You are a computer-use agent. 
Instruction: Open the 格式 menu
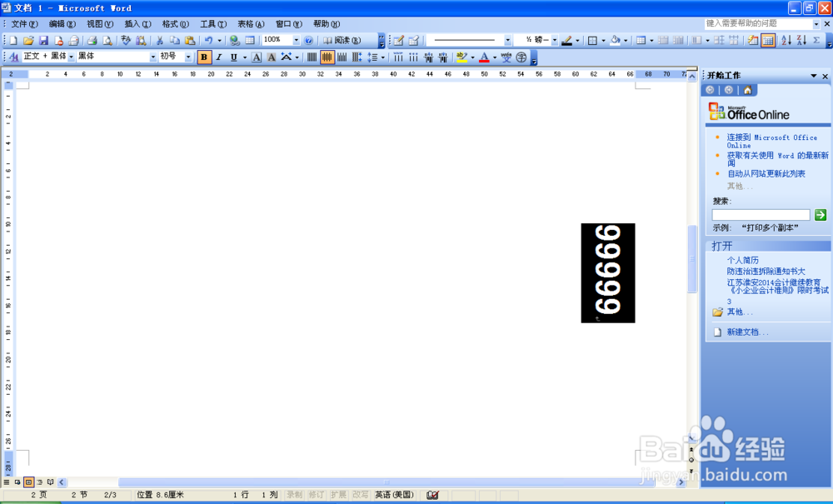175,24
